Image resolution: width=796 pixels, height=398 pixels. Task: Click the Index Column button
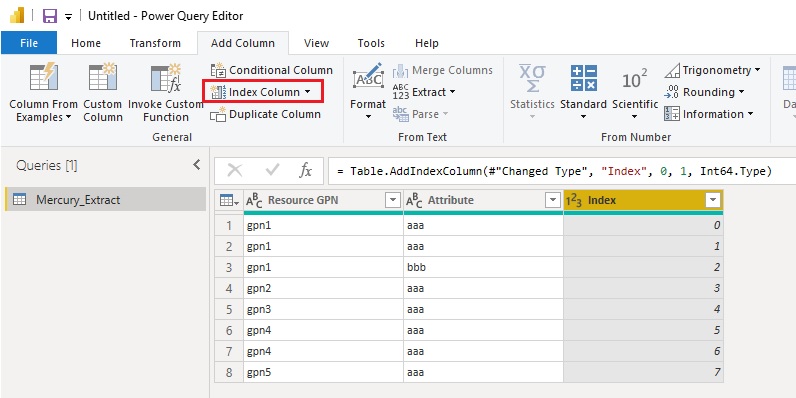pyautogui.click(x=262, y=92)
